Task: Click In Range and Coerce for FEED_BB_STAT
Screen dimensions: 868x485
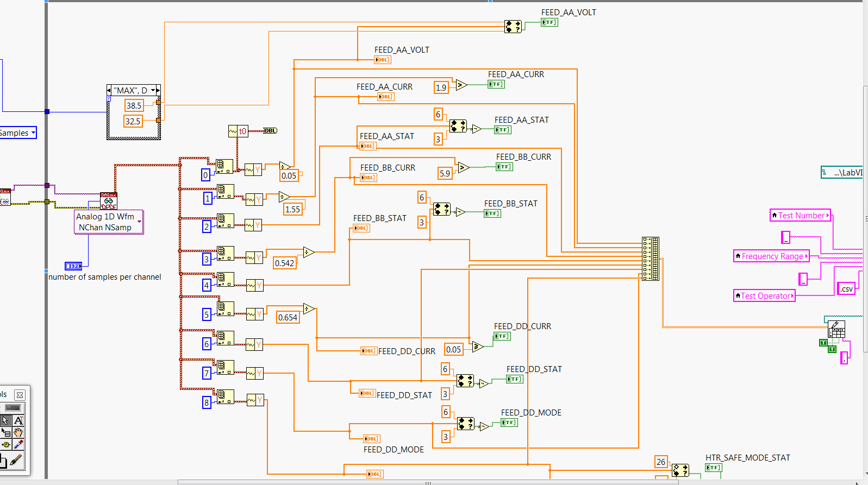Action: (442, 209)
